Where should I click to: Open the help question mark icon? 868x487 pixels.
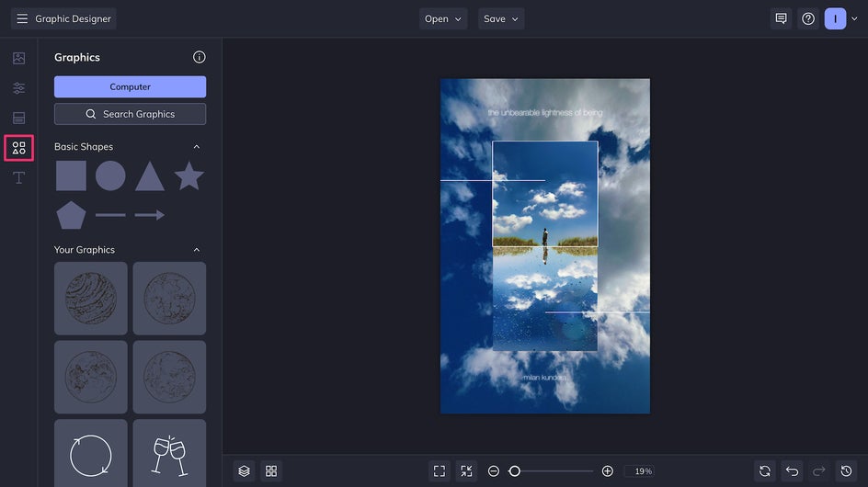[808, 18]
